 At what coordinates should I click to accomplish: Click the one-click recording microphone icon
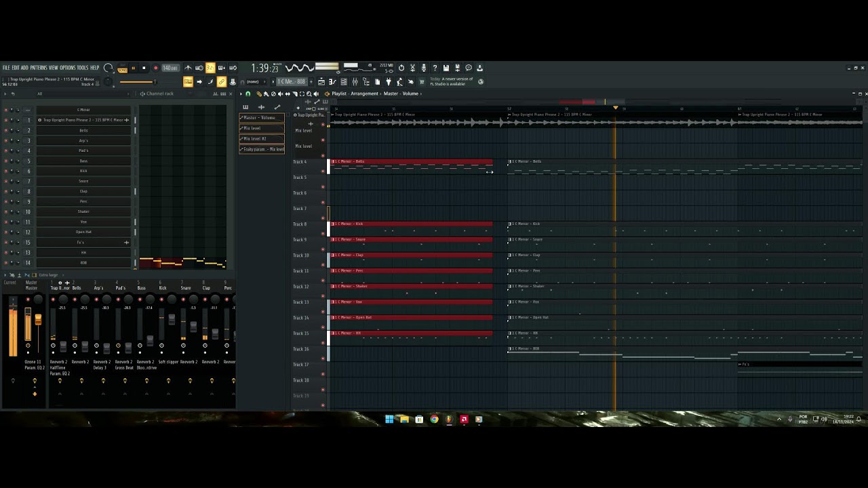423,68
